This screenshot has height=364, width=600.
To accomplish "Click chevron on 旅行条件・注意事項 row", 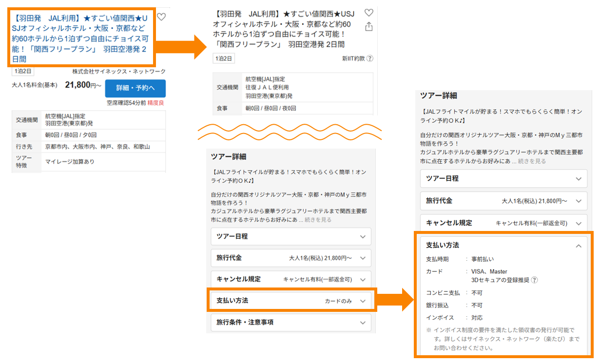I will point(362,323).
